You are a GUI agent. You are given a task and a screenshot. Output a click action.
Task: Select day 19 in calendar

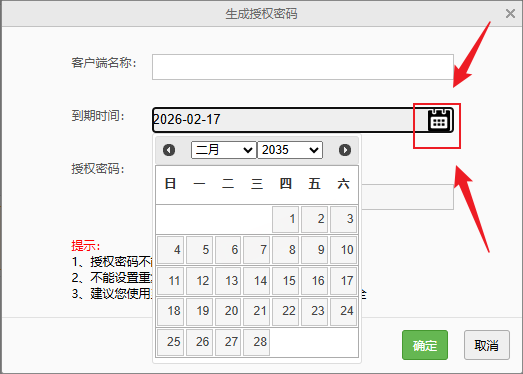click(199, 311)
